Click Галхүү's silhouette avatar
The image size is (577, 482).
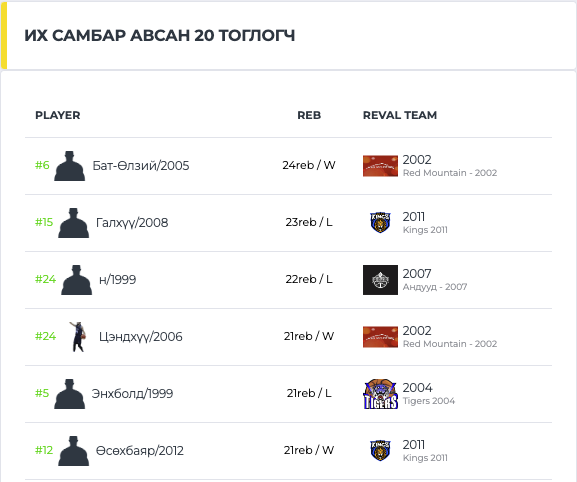click(x=73, y=223)
